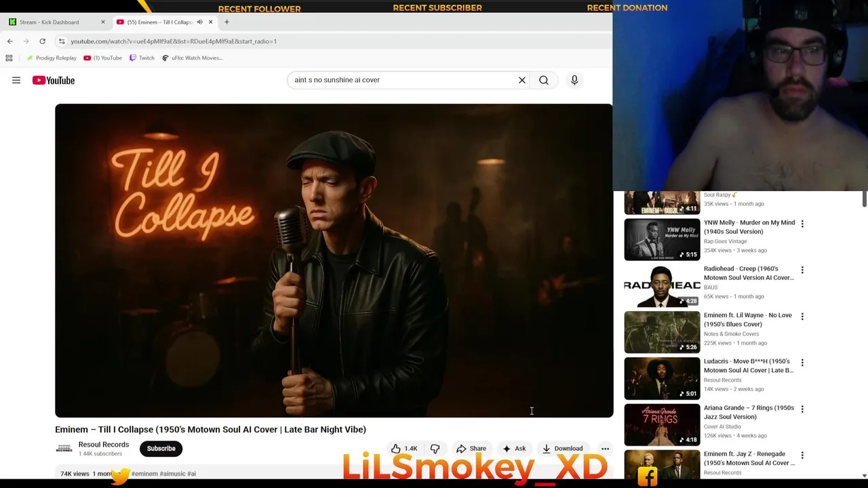Open the Radiohead Creep video thumbnail
868x488 pixels.
click(x=662, y=285)
